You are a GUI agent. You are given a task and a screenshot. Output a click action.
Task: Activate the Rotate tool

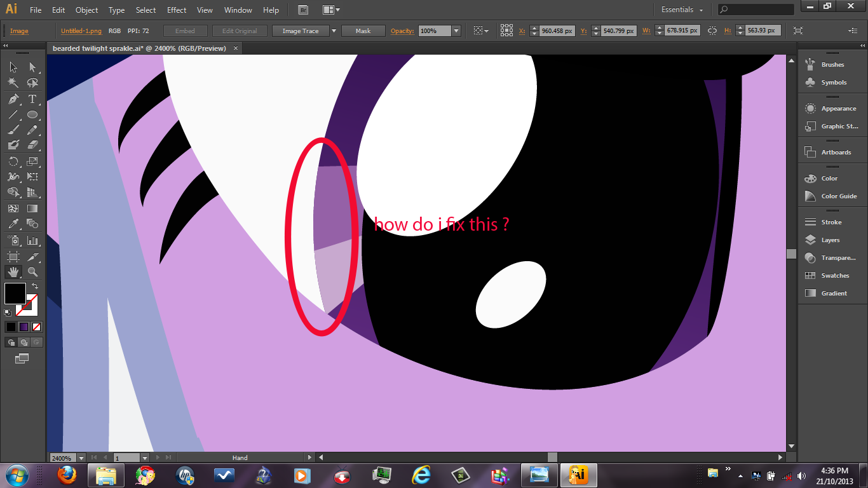click(13, 161)
